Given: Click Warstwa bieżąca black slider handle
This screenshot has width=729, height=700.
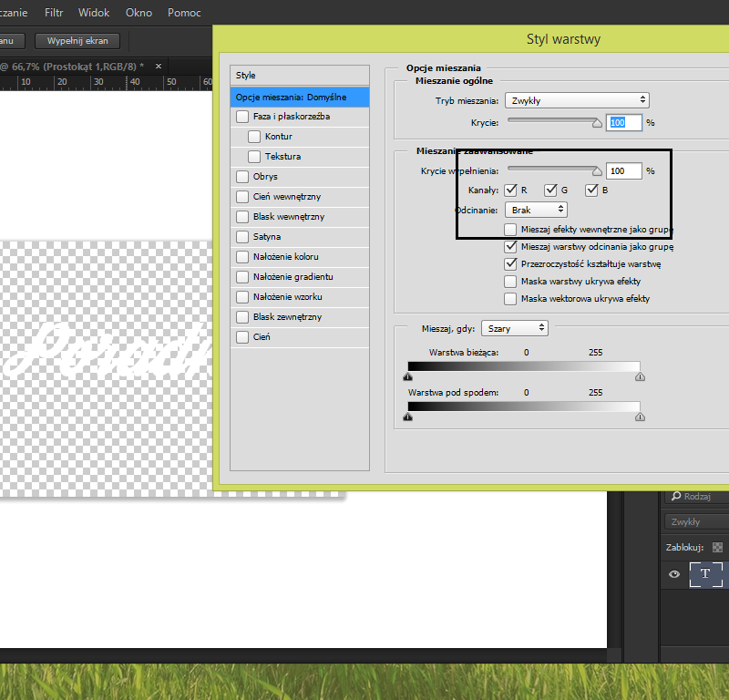Looking at the screenshot, I should click(407, 376).
